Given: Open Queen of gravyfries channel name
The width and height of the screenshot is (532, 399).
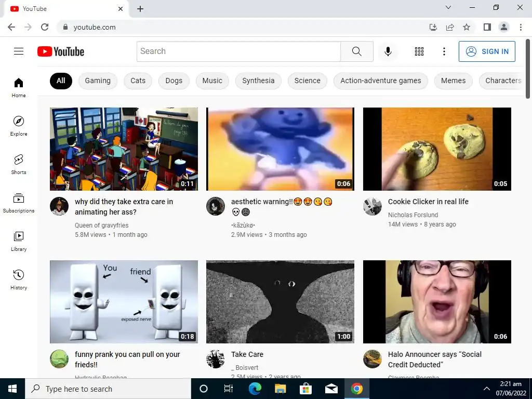Looking at the screenshot, I should pos(101,225).
